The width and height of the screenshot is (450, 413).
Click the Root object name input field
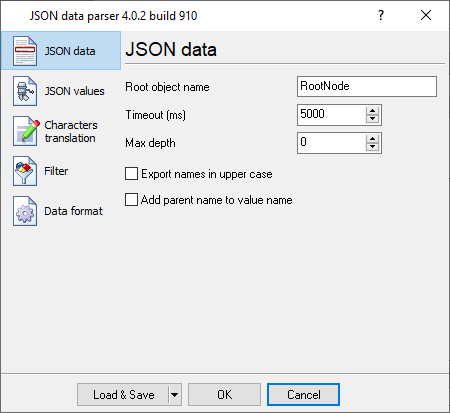tap(367, 87)
